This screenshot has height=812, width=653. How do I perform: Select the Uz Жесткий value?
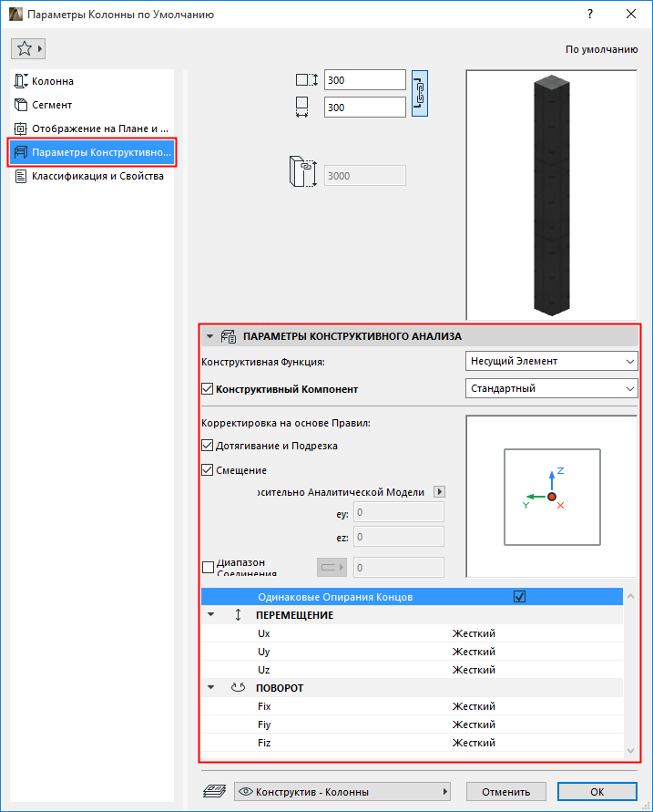[x=474, y=670]
